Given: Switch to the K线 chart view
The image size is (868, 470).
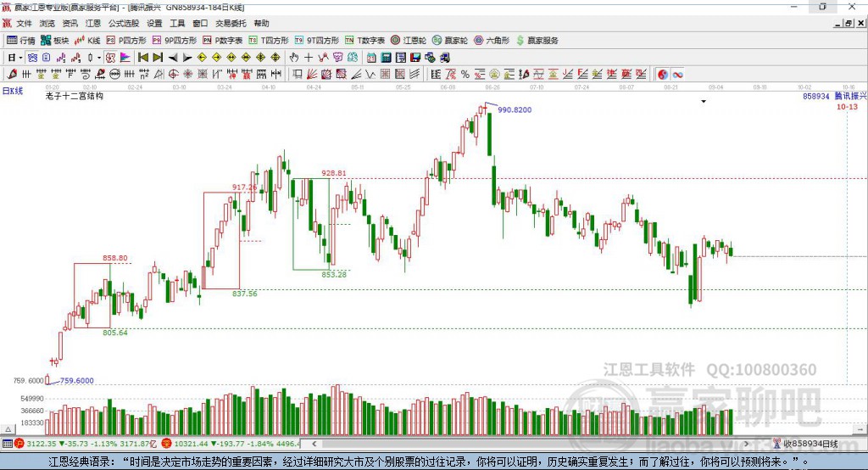Looking at the screenshot, I should pyautogui.click(x=87, y=41).
